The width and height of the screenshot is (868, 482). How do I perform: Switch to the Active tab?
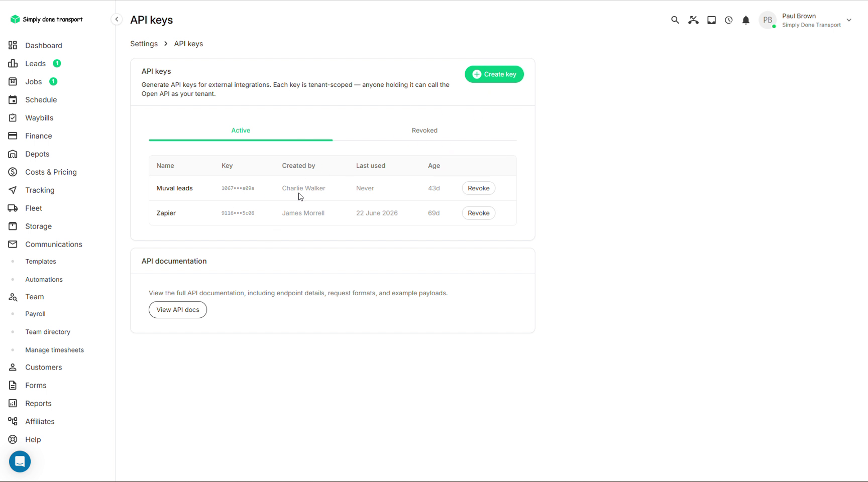coord(241,131)
